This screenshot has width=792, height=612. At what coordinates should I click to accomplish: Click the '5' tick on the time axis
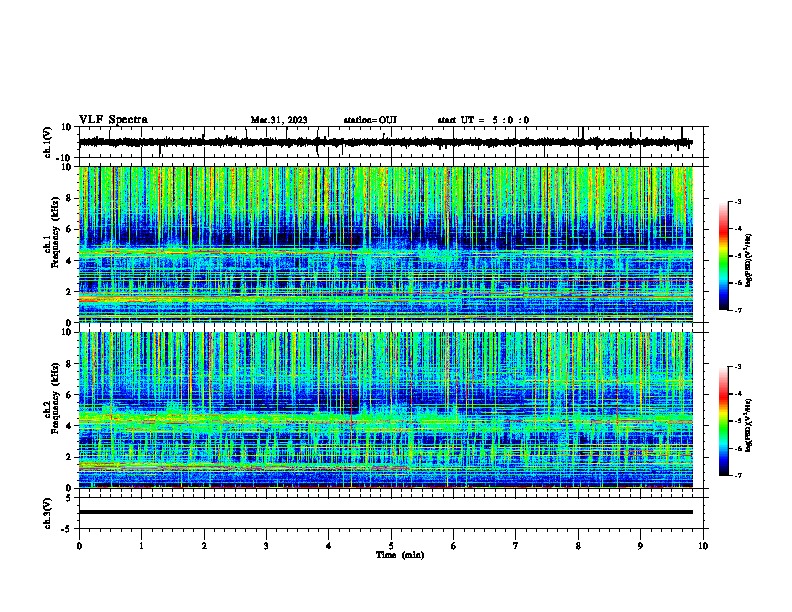click(x=391, y=546)
